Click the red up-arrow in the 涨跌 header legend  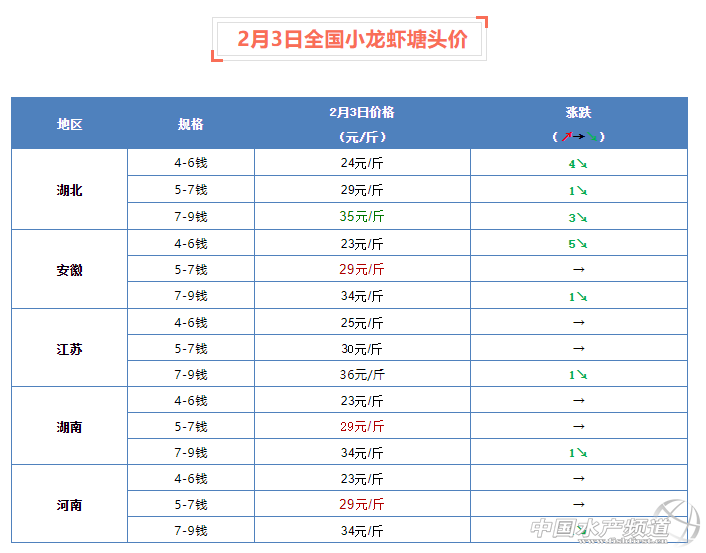566,136
